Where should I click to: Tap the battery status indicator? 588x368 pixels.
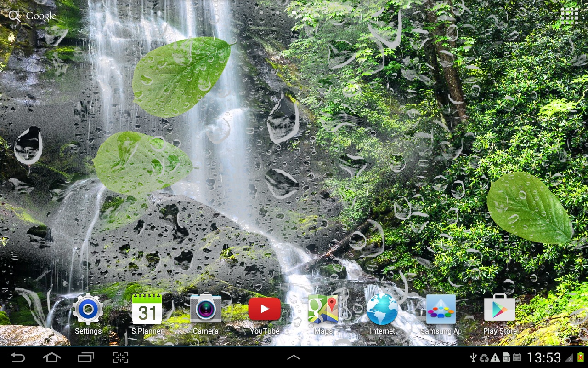[x=581, y=357]
